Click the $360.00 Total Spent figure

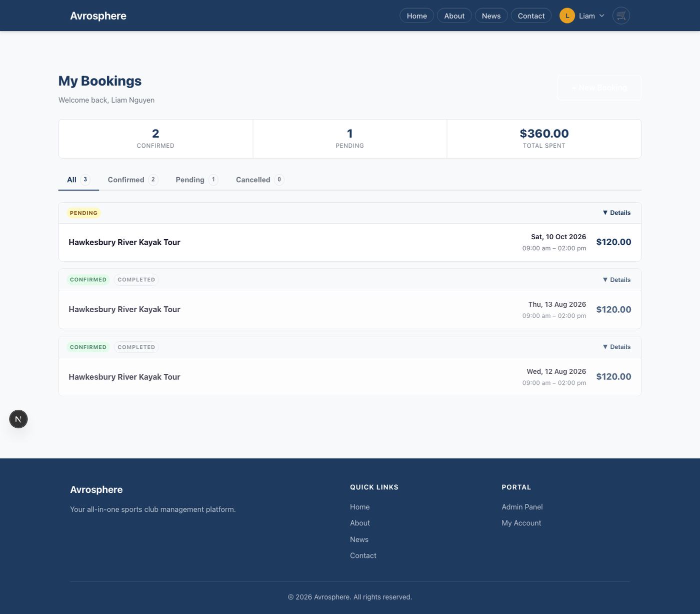pyautogui.click(x=544, y=134)
